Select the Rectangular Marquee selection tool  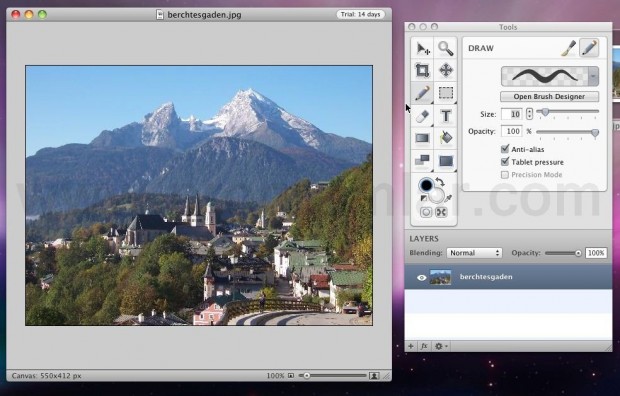[x=446, y=93]
